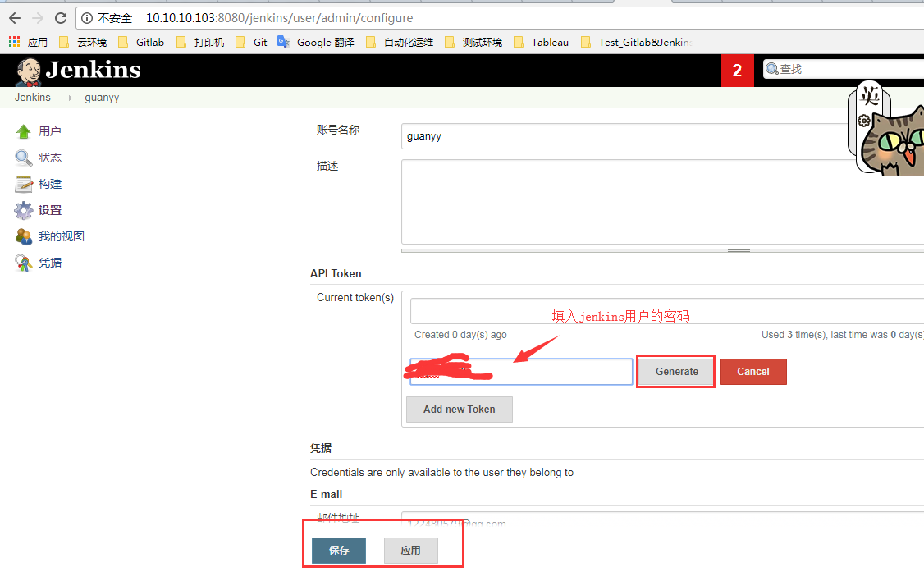Click the cat sticker image
This screenshot has height=572, width=924.
tap(892, 141)
